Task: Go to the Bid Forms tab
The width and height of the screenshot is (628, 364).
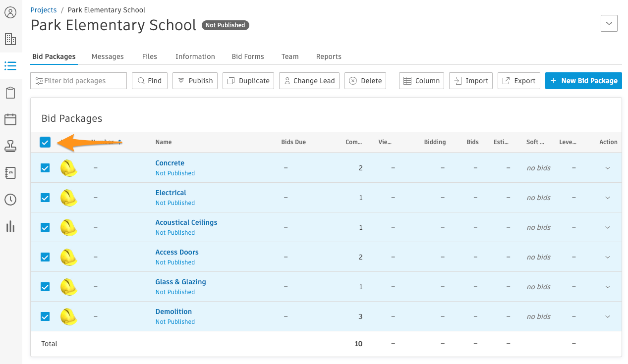Action: [248, 56]
